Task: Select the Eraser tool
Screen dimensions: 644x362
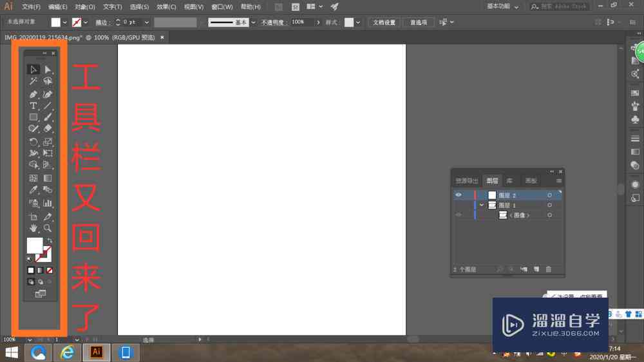Action: pos(48,129)
